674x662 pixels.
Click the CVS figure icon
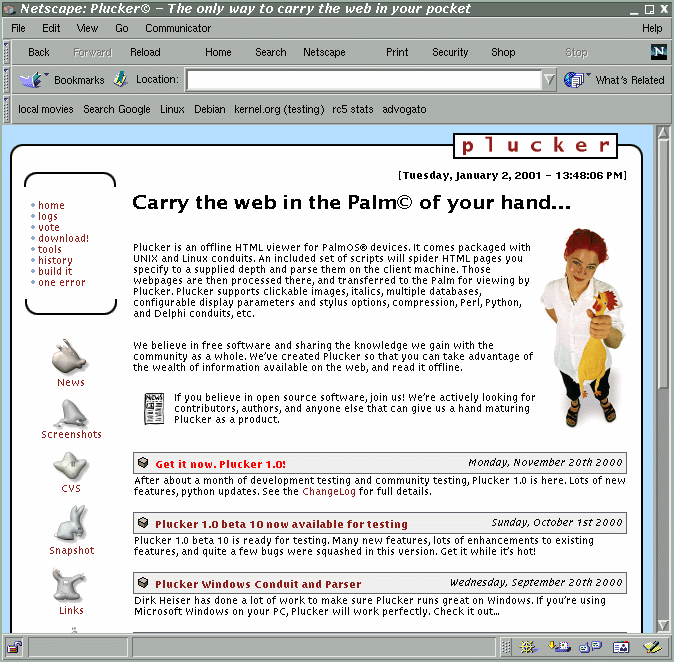point(70,466)
